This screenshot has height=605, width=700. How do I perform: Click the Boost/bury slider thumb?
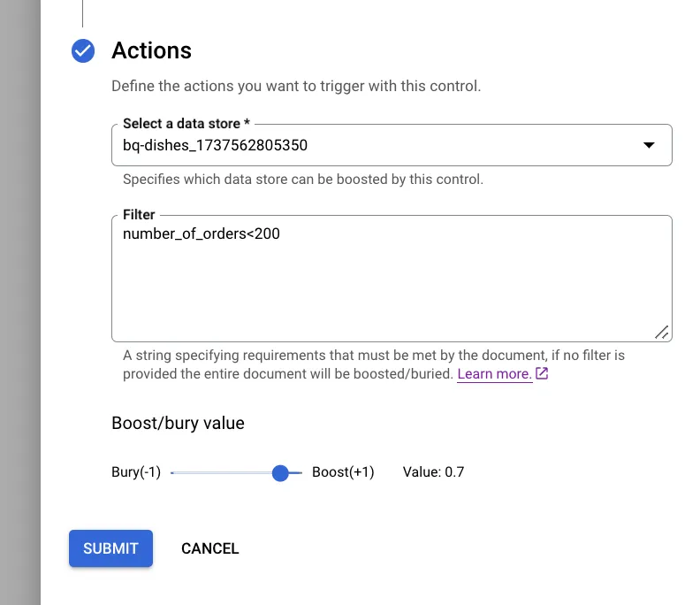(x=281, y=473)
